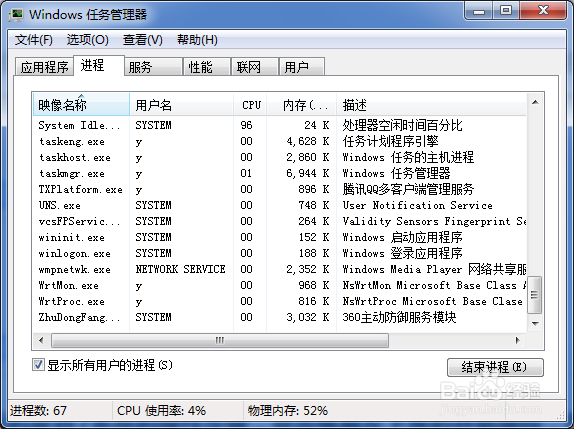
Task: Sort by 描述 column header
Action: click(x=431, y=105)
